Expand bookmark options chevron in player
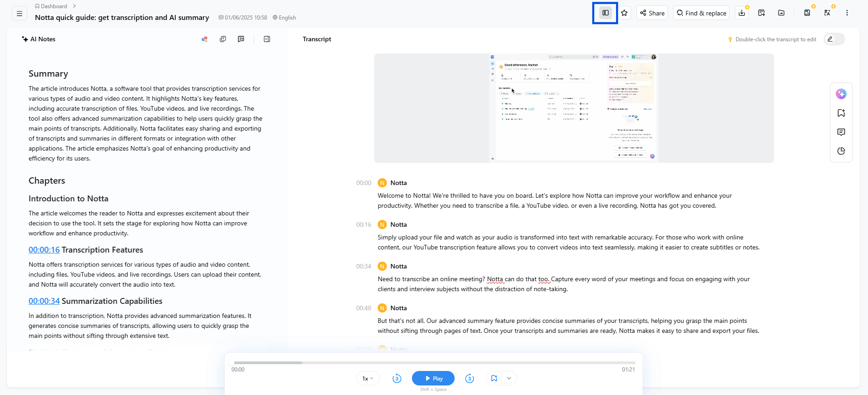This screenshot has height=395, width=868. (x=509, y=378)
